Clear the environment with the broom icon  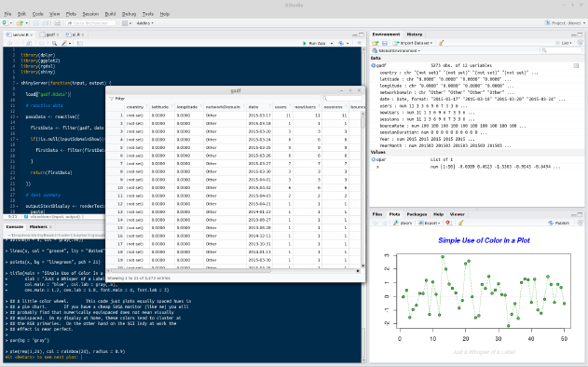pyautogui.click(x=441, y=43)
